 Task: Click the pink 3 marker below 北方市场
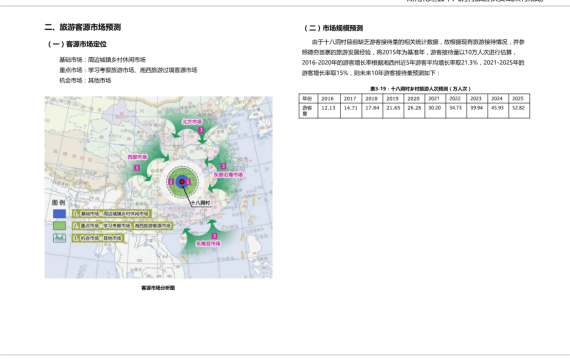click(x=201, y=130)
